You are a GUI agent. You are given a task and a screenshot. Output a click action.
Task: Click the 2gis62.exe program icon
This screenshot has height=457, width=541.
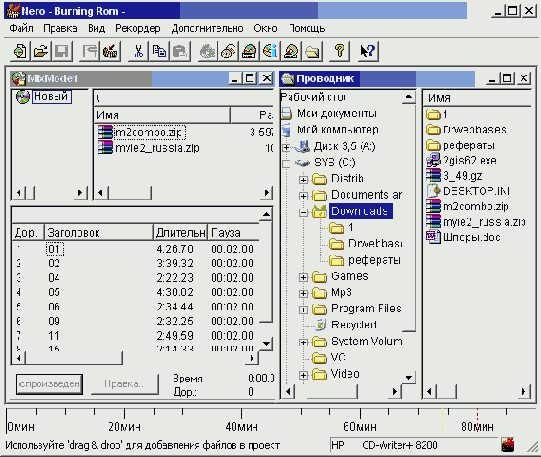click(x=433, y=160)
